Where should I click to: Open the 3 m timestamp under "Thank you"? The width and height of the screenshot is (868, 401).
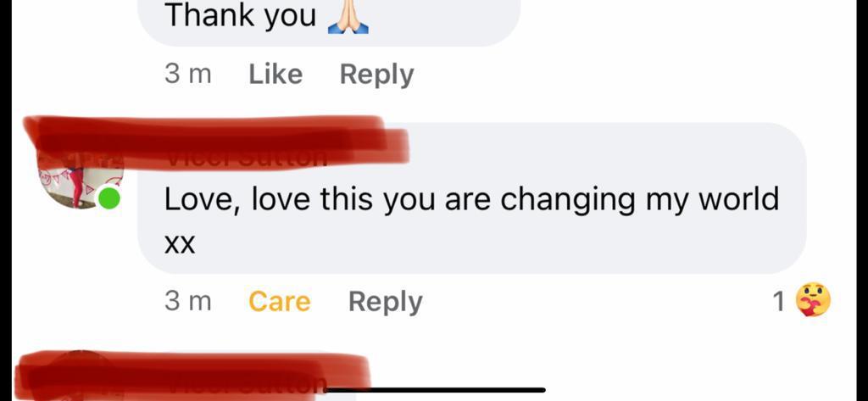[x=187, y=75]
